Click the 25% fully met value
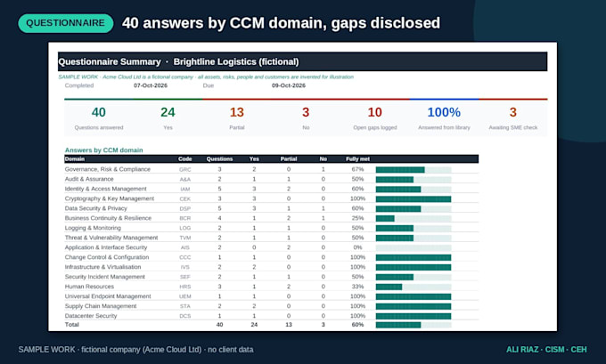The width and height of the screenshot is (606, 364). pyautogui.click(x=357, y=218)
